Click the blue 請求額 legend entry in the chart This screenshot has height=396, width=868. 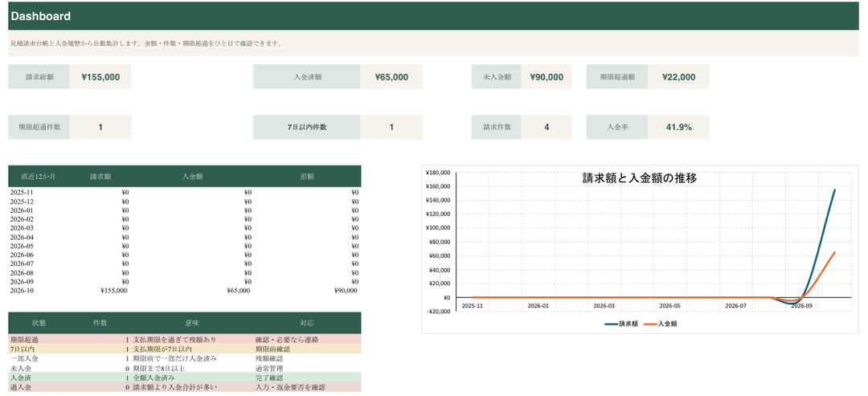(x=621, y=324)
